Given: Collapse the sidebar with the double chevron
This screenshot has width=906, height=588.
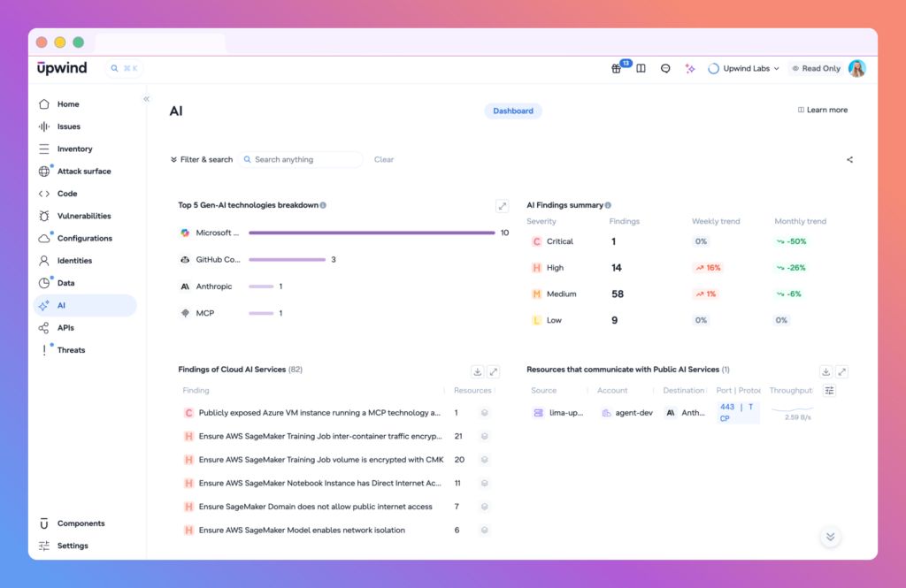Looking at the screenshot, I should [x=147, y=99].
